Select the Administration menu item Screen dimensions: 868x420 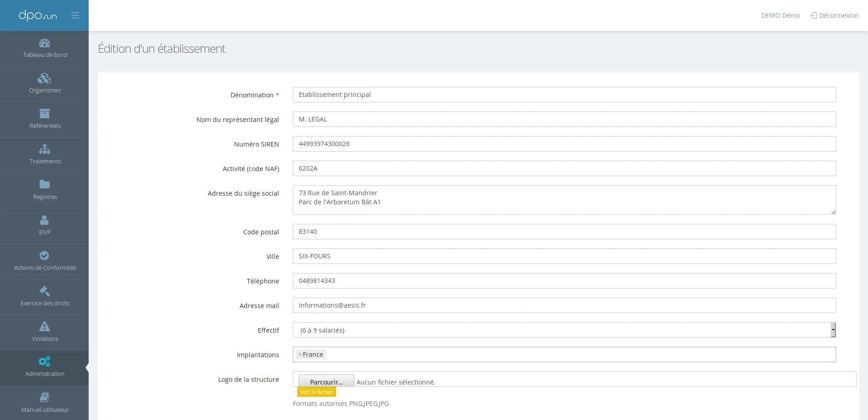[45, 368]
